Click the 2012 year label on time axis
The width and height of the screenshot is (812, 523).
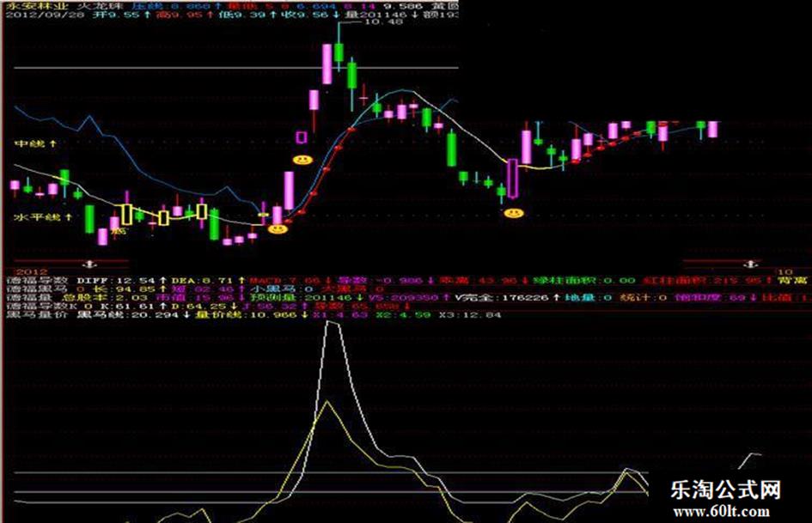(x=31, y=271)
